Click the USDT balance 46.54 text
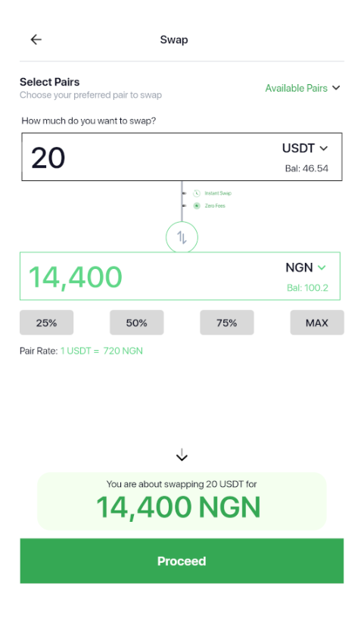Screen dimensions: 364x634 point(306,169)
